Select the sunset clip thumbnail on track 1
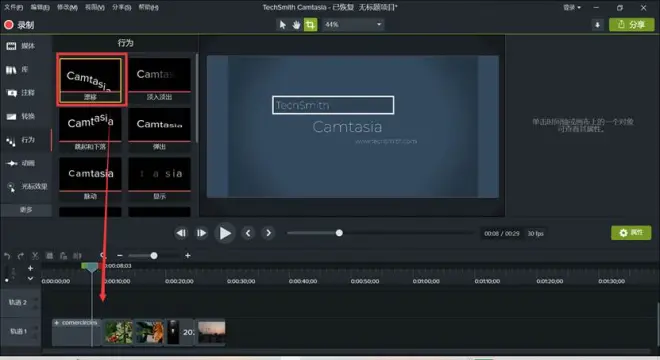Viewport: 660px width, 360px height. click(x=211, y=332)
